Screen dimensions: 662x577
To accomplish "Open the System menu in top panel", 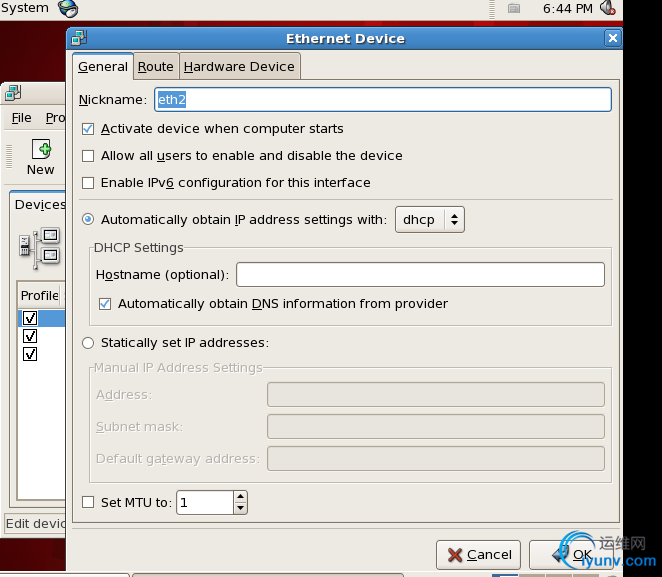I will click(24, 8).
